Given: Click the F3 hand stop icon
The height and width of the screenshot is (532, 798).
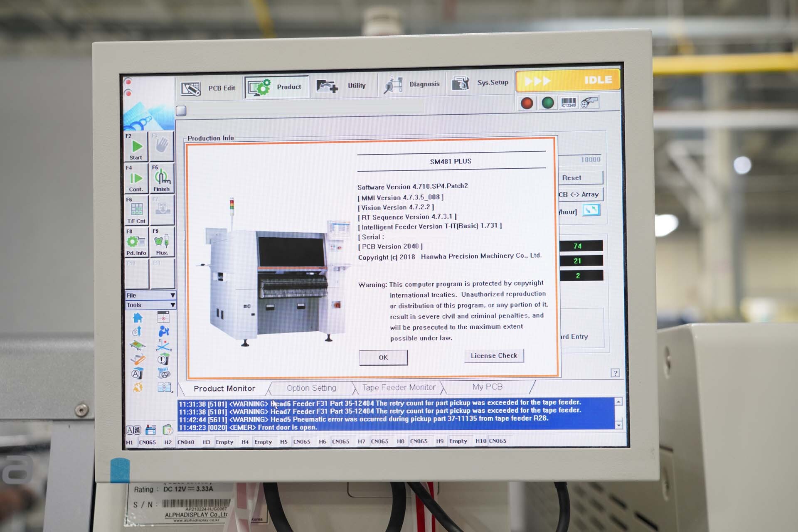Looking at the screenshot, I should click(x=162, y=146).
